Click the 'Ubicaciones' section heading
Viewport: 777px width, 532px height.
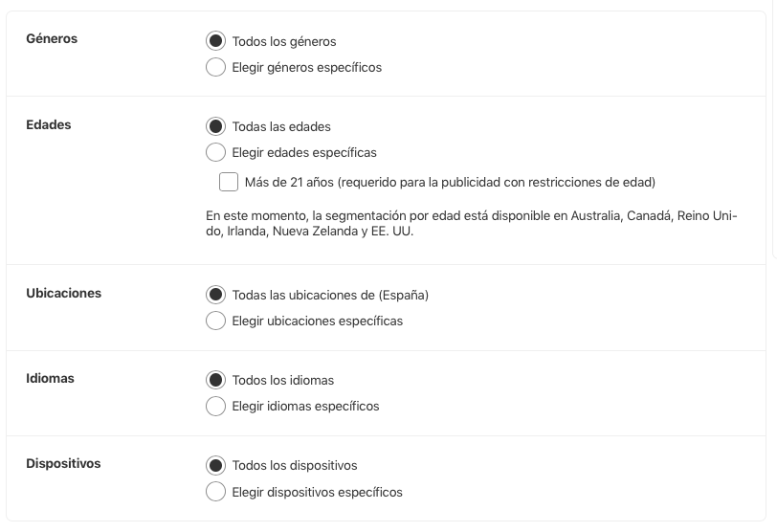point(63,293)
